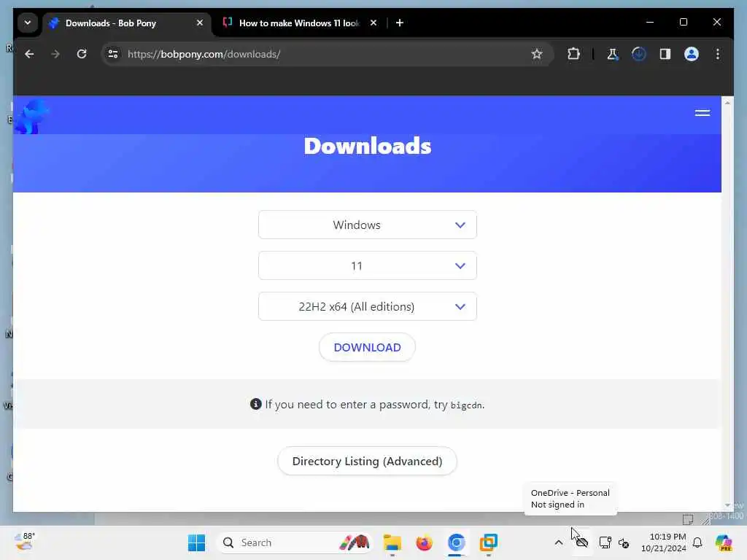
Task: Click the muted volume tray icon
Action: (x=624, y=542)
